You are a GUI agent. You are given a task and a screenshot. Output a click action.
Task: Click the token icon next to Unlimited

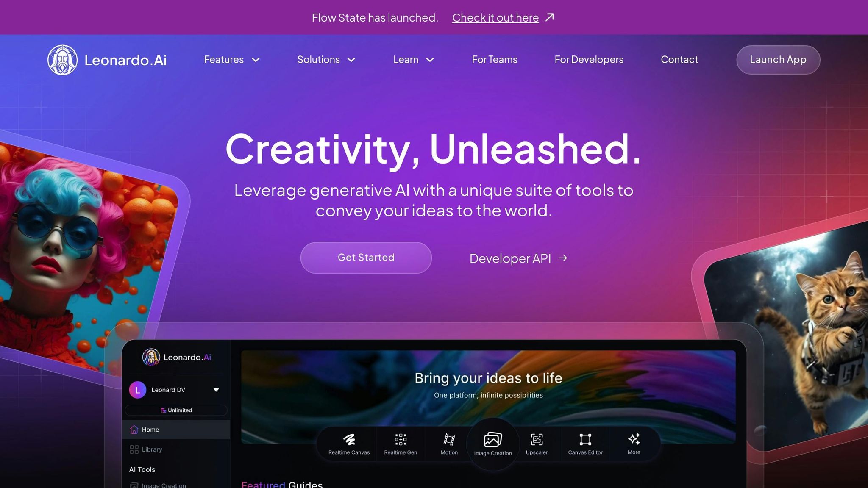coord(163,410)
